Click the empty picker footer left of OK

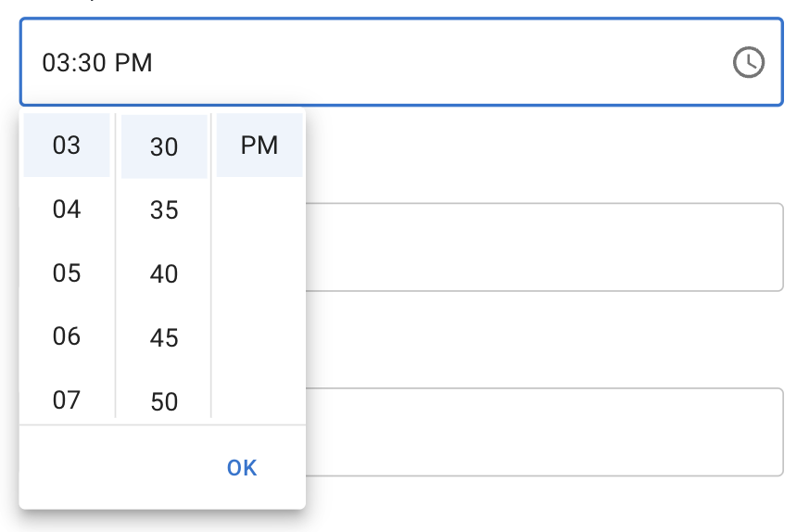(x=111, y=467)
